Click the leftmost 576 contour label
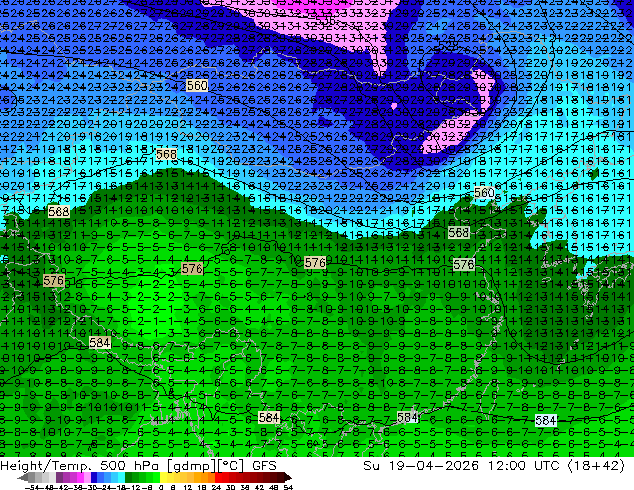 tap(53, 281)
